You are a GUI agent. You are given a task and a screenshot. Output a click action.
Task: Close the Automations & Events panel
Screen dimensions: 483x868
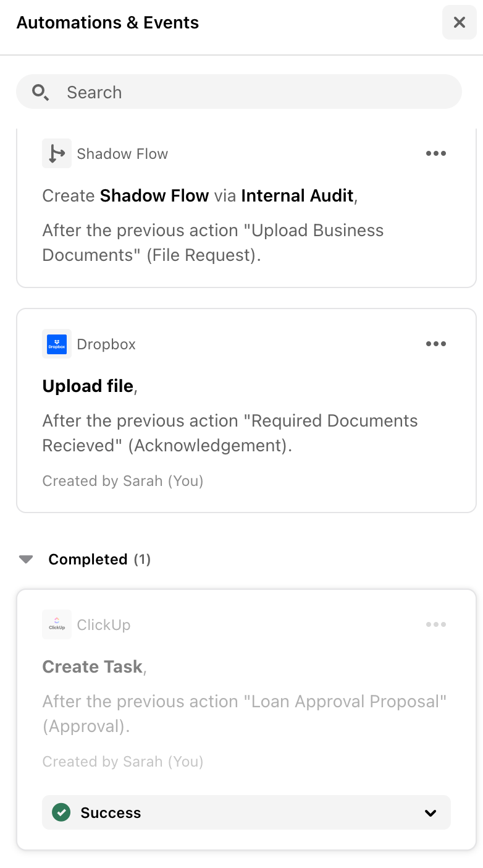tap(460, 23)
